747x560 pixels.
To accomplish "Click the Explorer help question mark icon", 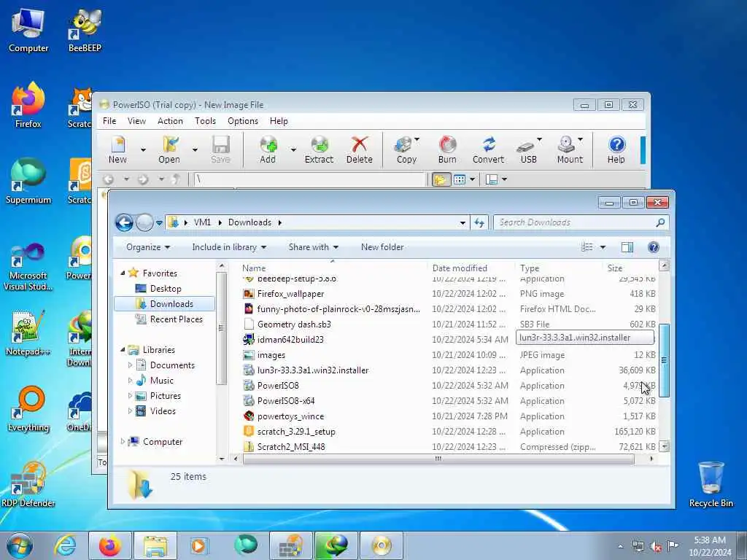I will pyautogui.click(x=654, y=247).
